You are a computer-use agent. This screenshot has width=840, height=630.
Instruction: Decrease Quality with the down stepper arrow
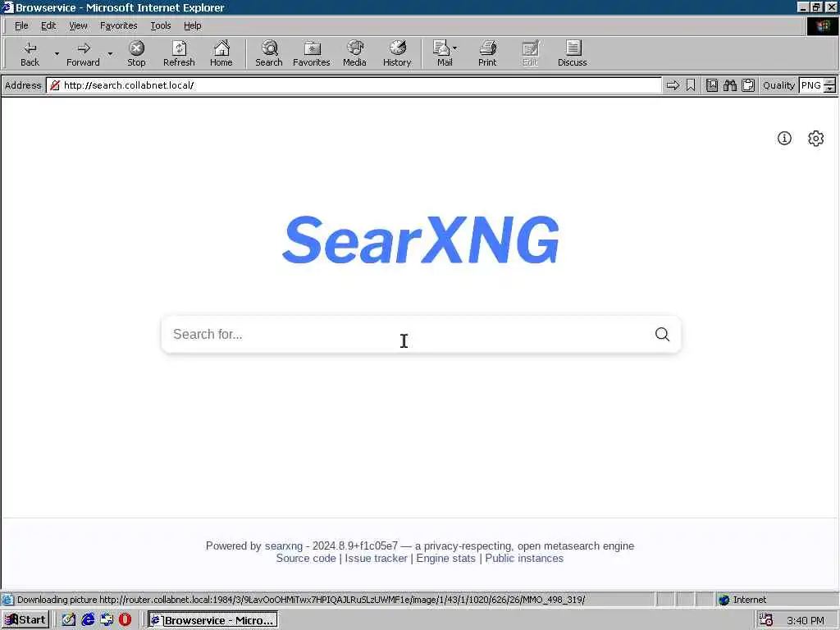click(x=830, y=89)
